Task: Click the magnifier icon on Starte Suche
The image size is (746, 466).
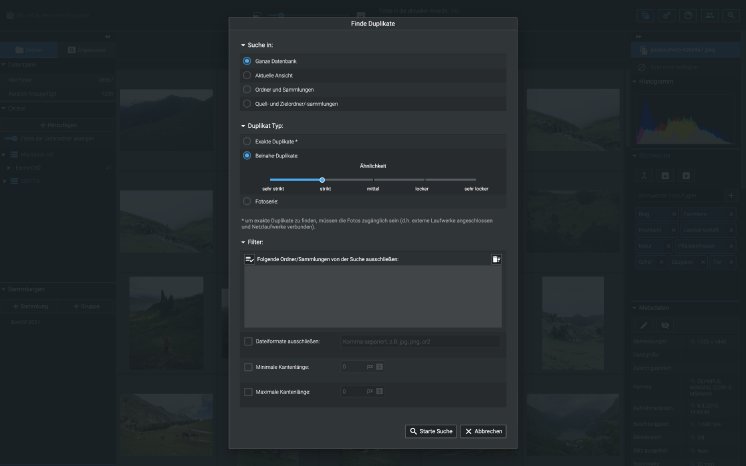Action: tap(412, 431)
